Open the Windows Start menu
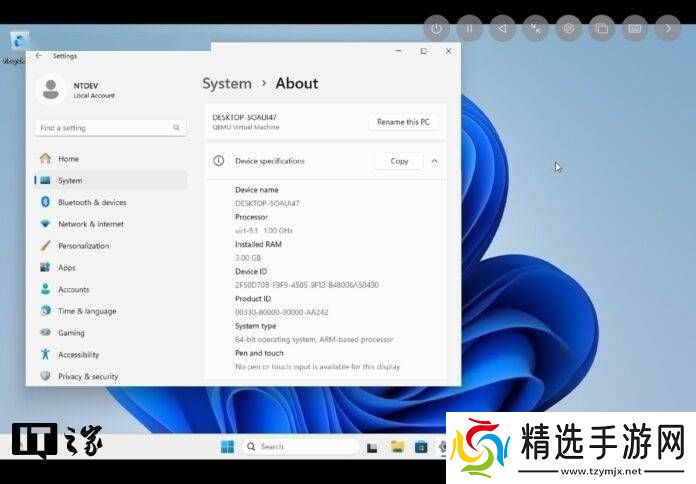This screenshot has width=696, height=484. (x=227, y=447)
